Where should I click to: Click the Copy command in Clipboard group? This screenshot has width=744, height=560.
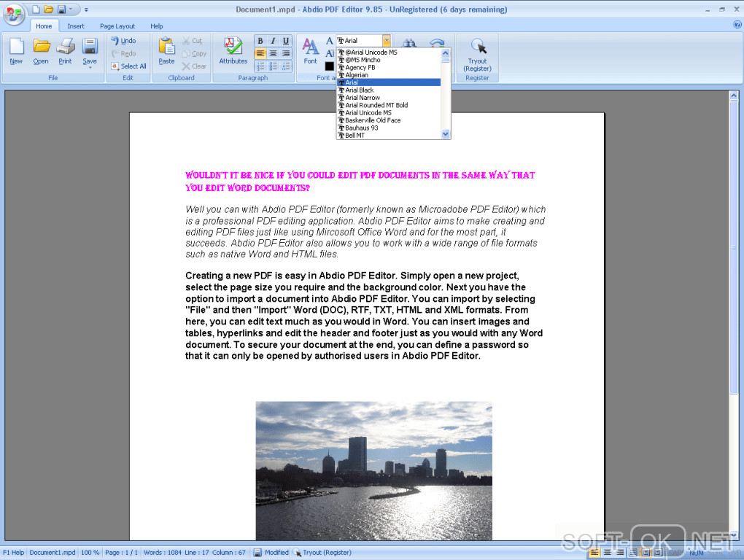(x=195, y=53)
